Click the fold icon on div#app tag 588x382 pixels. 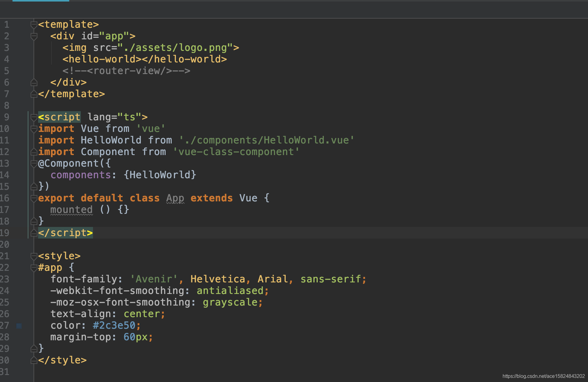[34, 35]
